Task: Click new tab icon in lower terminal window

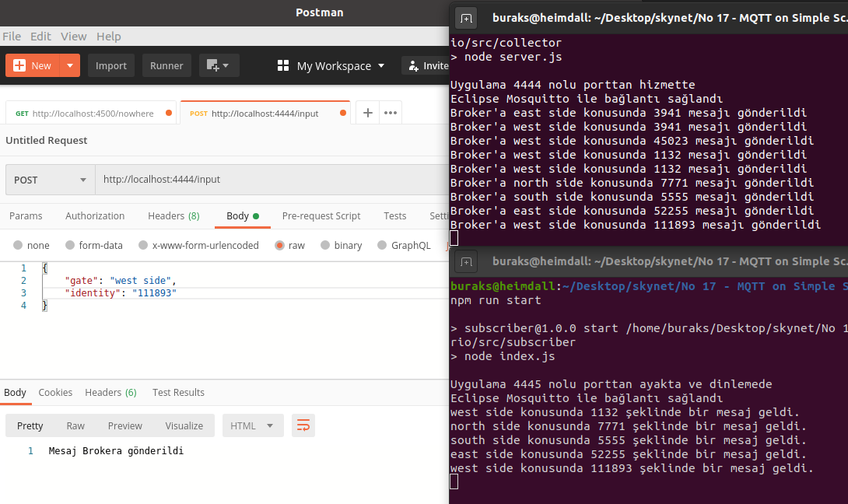Action: coord(466,262)
